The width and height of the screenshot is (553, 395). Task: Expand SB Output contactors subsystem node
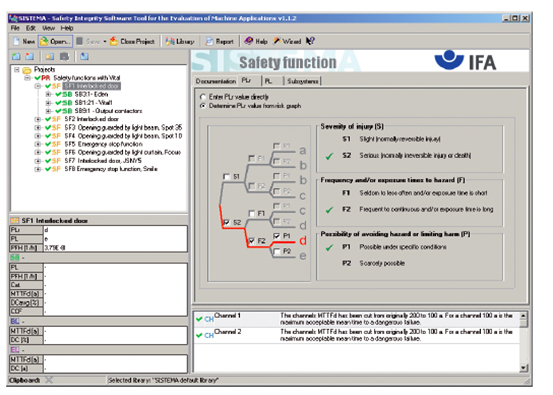pos(48,111)
